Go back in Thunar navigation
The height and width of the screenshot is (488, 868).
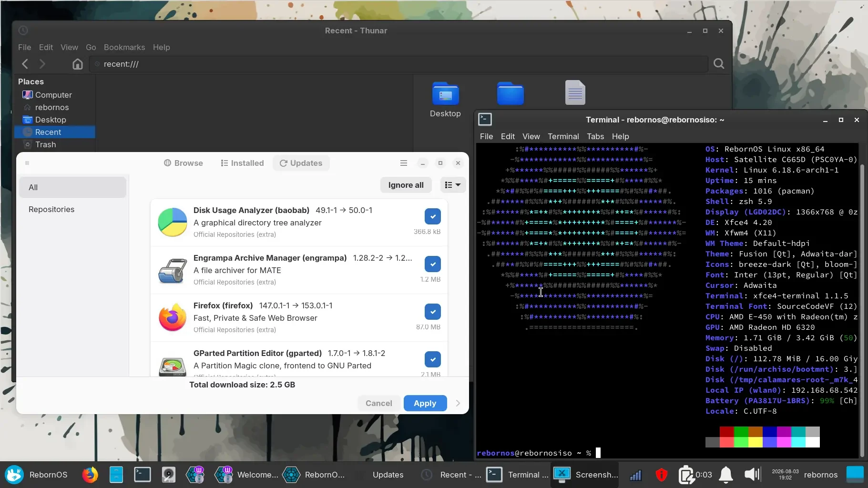pyautogui.click(x=25, y=64)
